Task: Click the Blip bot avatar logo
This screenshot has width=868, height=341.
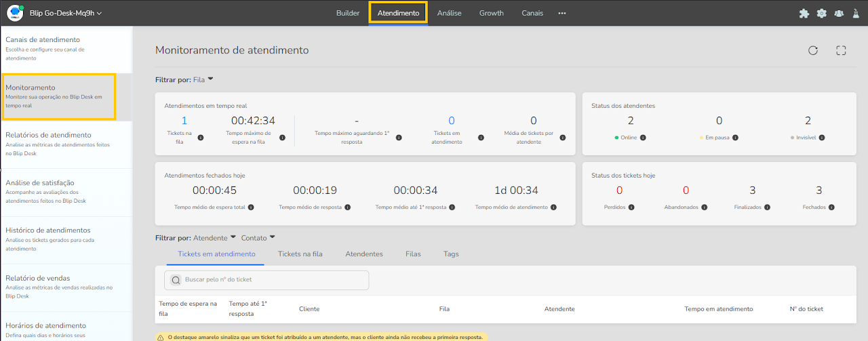Action: tap(15, 13)
